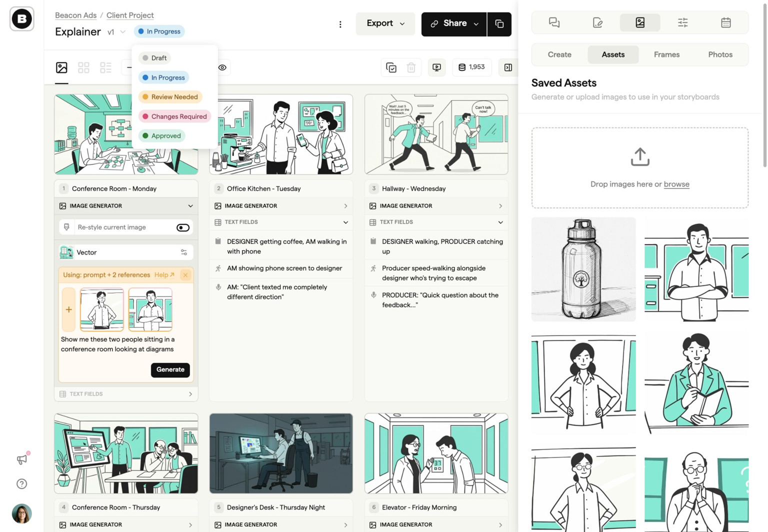768x532 pixels.
Task: Click the Generate button
Action: point(170,369)
